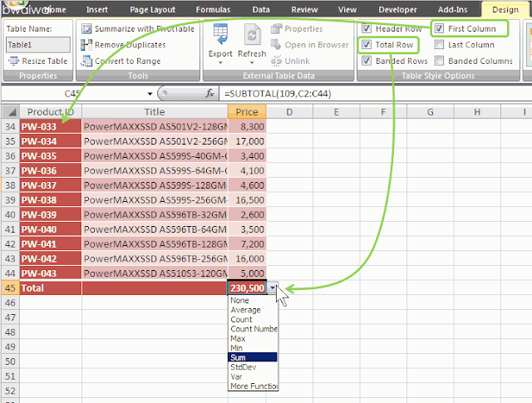Open the Formulas ribbon tab
This screenshot has height=403, width=532.
click(213, 10)
